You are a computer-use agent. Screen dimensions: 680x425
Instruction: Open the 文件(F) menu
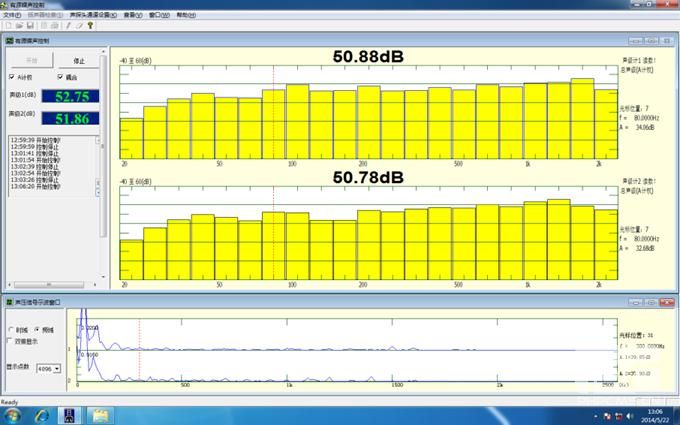[x=12, y=15]
